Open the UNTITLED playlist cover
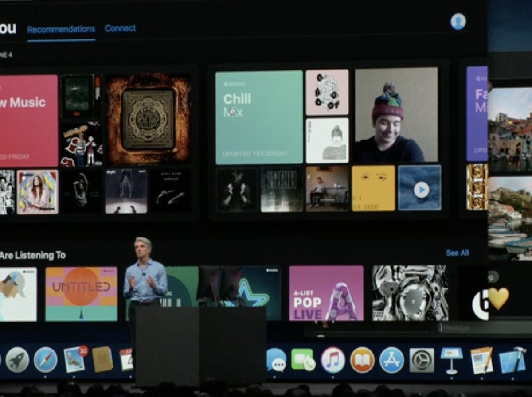This screenshot has width=532, height=397. [x=81, y=294]
